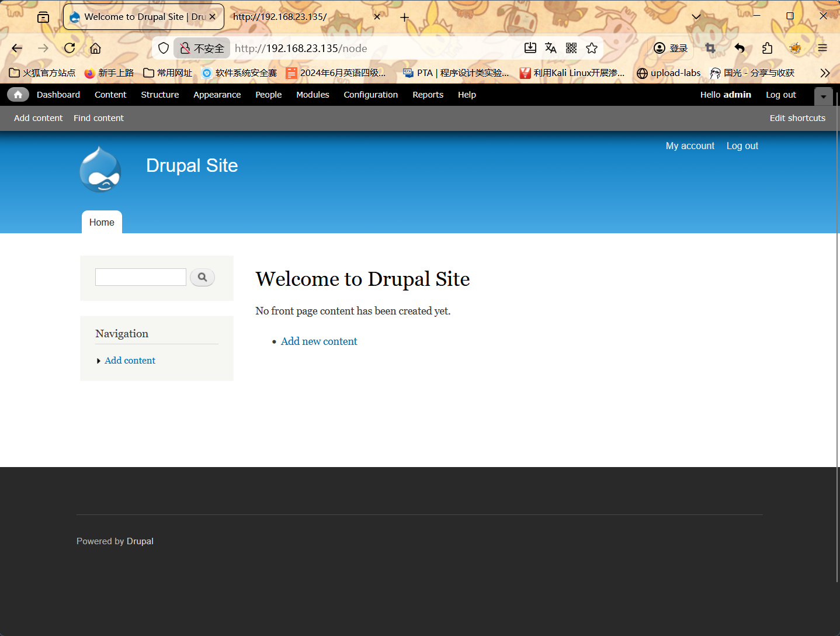Click inside the site search text field

point(140,277)
